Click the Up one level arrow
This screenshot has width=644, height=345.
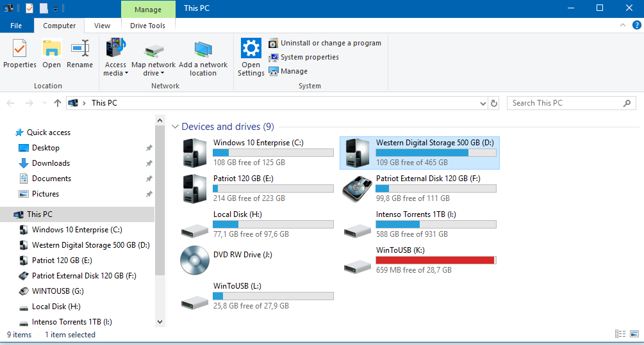point(58,103)
